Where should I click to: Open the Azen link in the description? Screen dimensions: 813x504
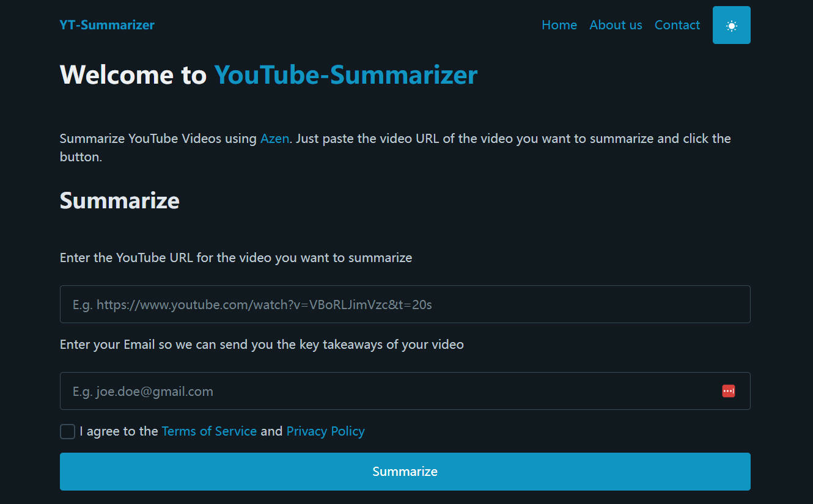[274, 139]
